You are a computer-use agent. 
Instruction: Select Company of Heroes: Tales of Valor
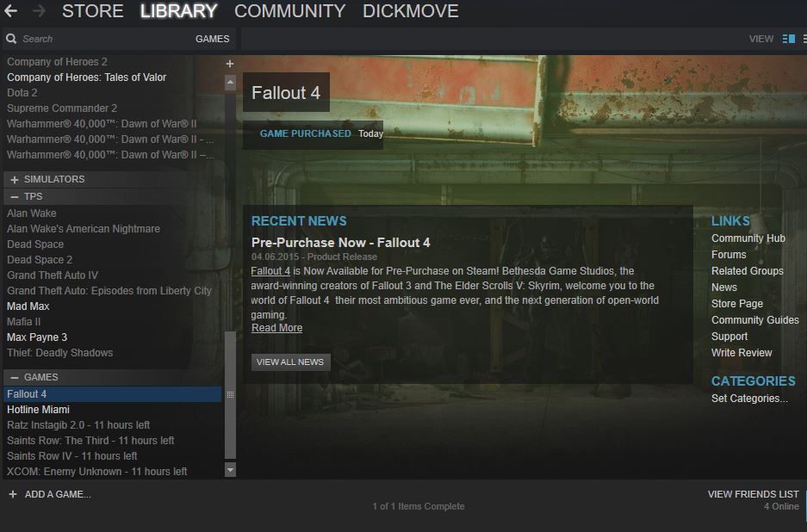pos(86,77)
